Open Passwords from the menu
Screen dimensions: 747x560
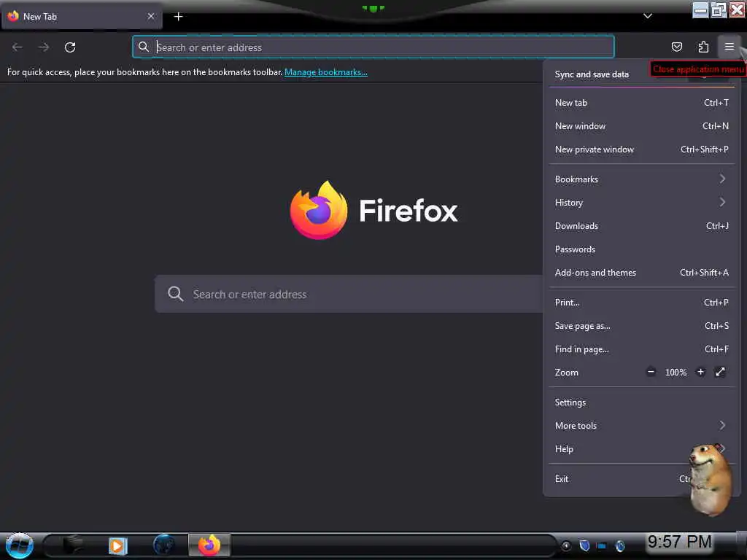click(x=641, y=249)
